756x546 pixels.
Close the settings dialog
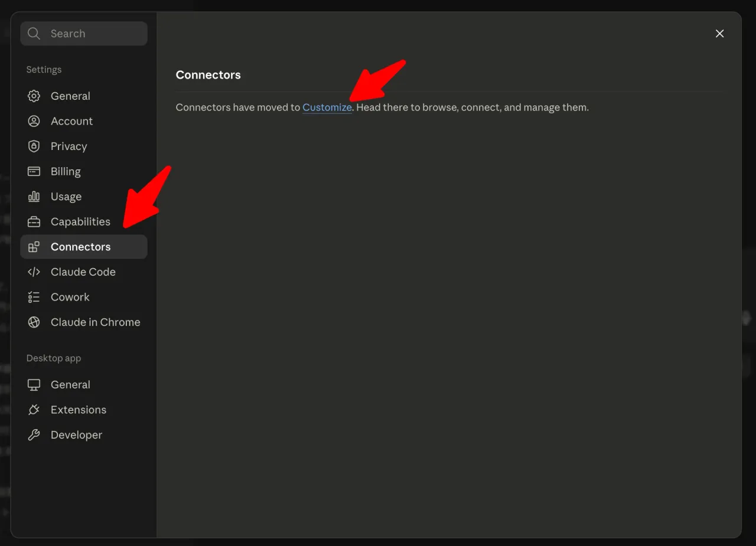[x=719, y=34]
